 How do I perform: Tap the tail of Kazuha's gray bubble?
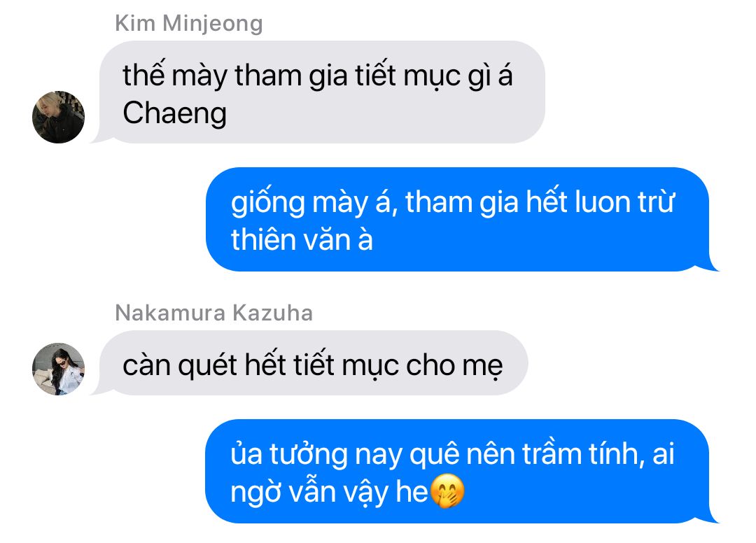point(99,389)
